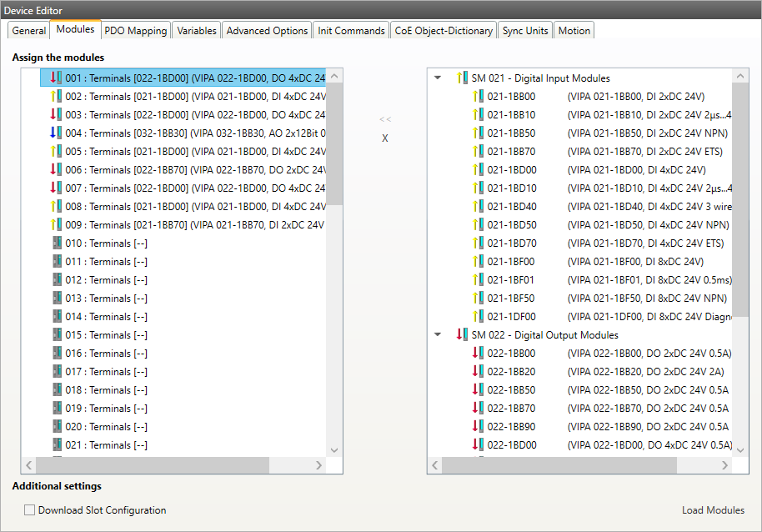Viewport: 762px width, 532px height.
Task: Open the CoE Object-Dictionary tab
Action: click(444, 30)
